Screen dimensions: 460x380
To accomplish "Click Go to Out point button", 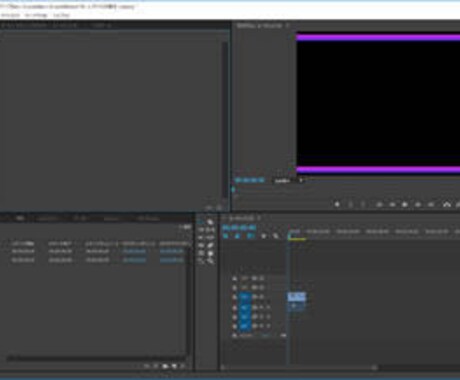I will tap(431, 204).
